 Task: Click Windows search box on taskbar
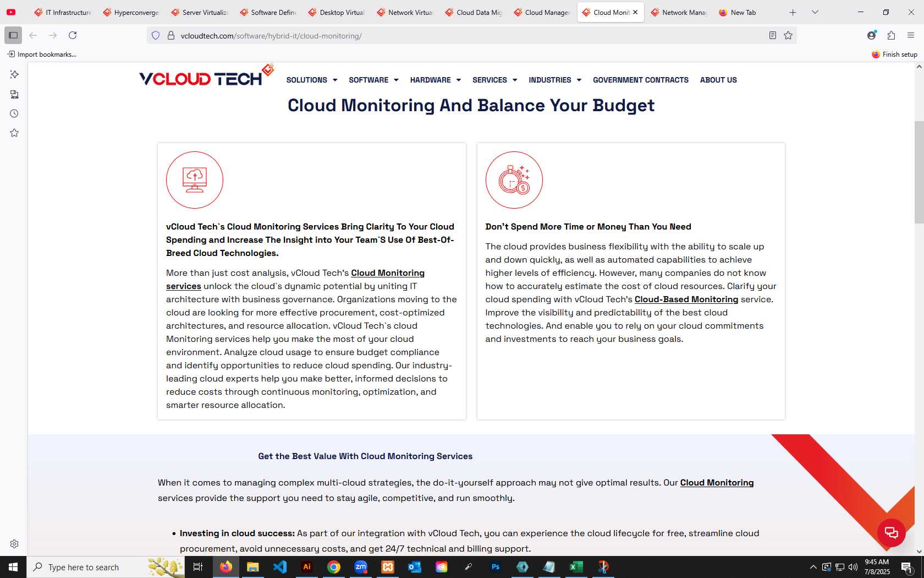(105, 567)
